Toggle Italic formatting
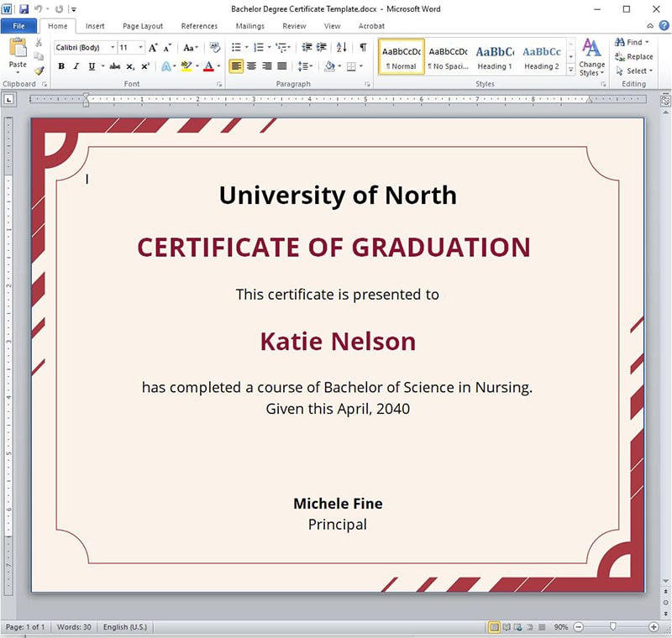Image resolution: width=672 pixels, height=638 pixels. pos(76,66)
